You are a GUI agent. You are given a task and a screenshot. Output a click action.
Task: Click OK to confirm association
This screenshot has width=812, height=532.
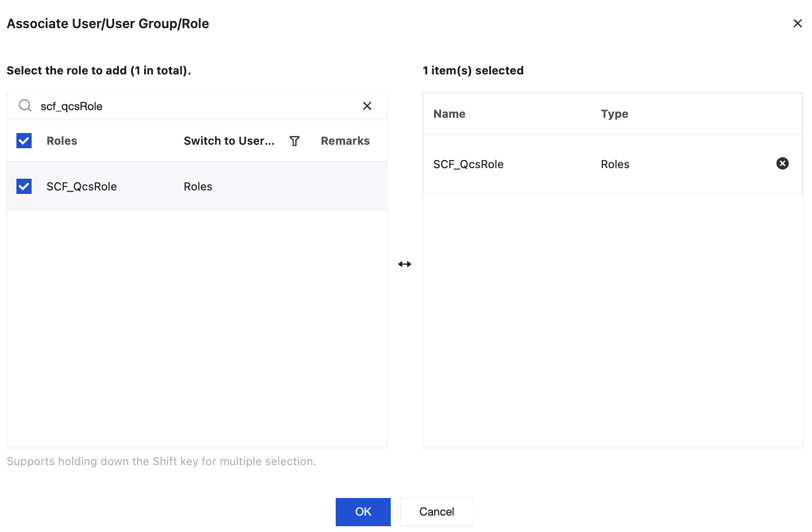363,511
